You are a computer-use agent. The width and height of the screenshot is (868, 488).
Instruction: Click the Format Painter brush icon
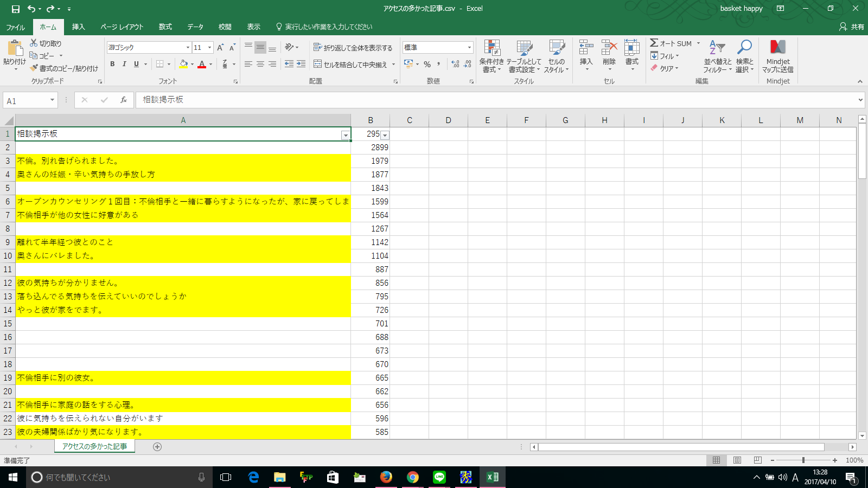(x=34, y=68)
